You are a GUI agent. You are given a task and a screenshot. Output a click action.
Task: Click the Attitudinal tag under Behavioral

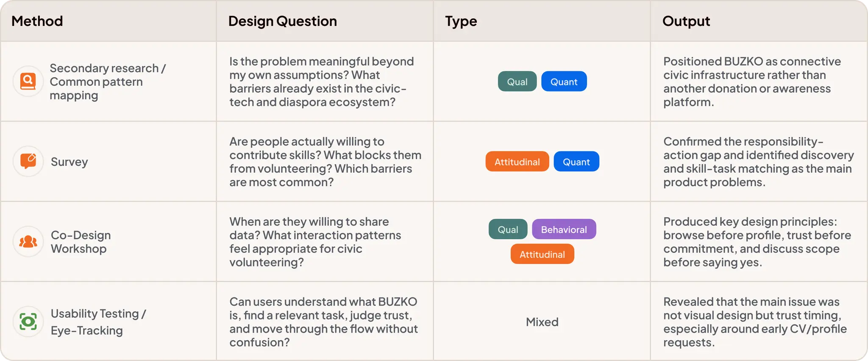pyautogui.click(x=542, y=254)
